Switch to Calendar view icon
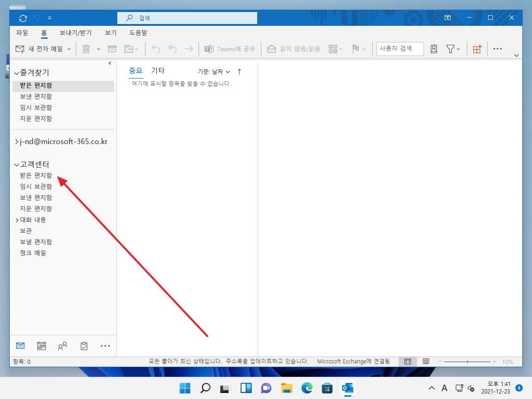 coord(42,346)
